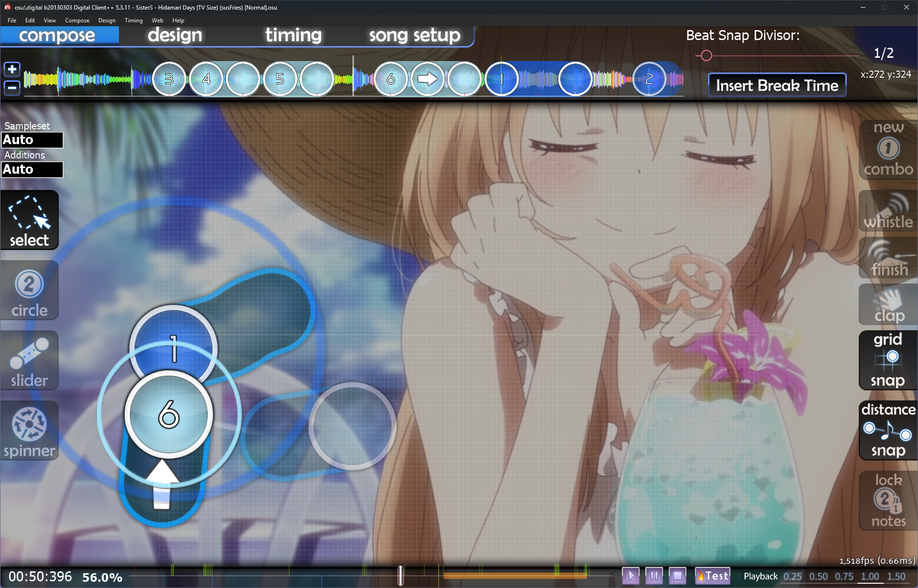Viewport: 918px width, 588px height.
Task: Select timeline hit object 4
Action: (206, 79)
